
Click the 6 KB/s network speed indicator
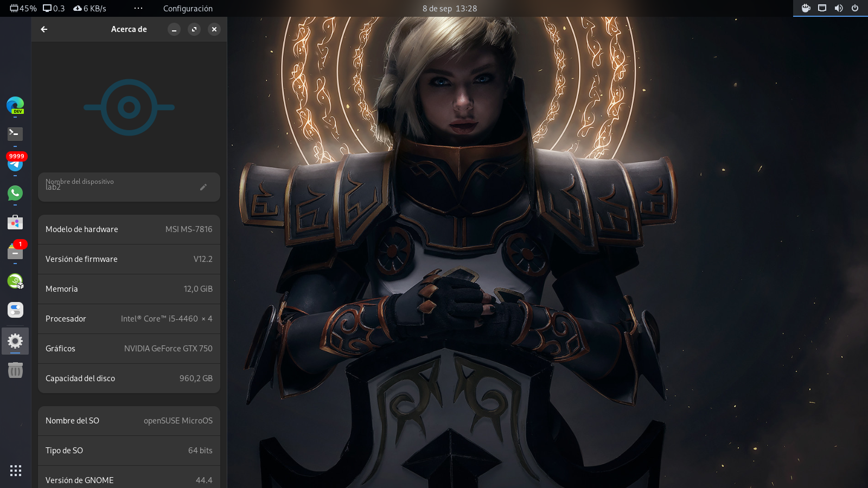pyautogui.click(x=90, y=8)
